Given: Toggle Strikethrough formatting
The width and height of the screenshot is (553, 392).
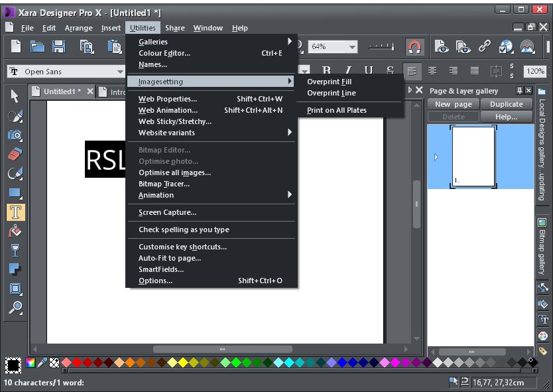Looking at the screenshot, I should [390, 71].
